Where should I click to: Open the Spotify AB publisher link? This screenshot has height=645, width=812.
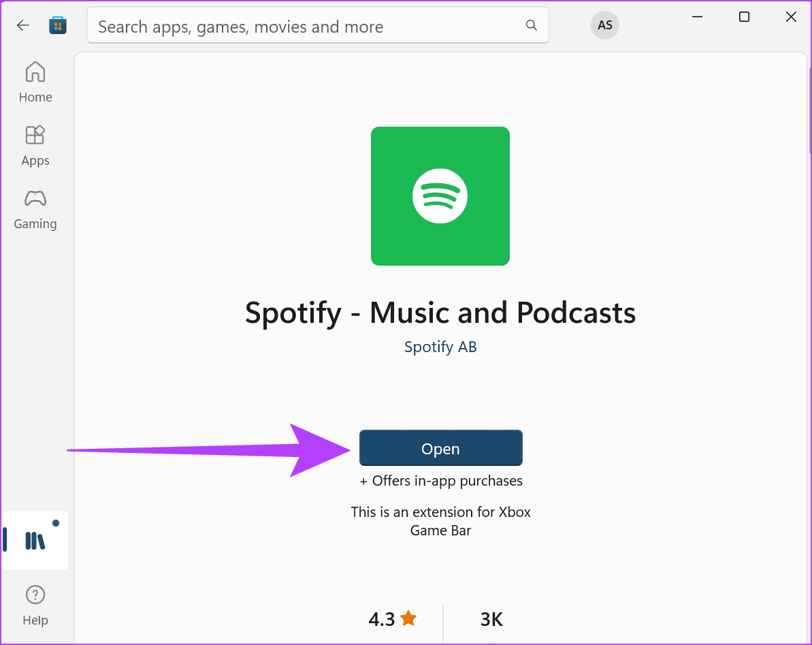pyautogui.click(x=440, y=347)
